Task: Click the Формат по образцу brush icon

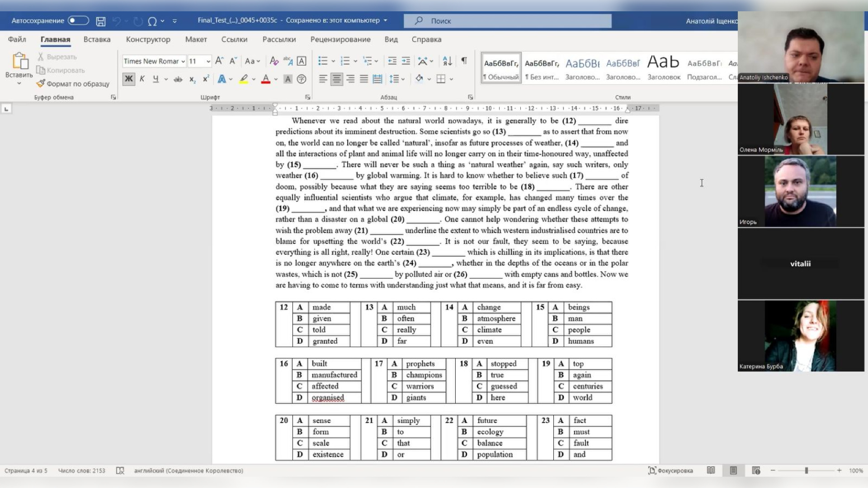Action: click(x=41, y=84)
